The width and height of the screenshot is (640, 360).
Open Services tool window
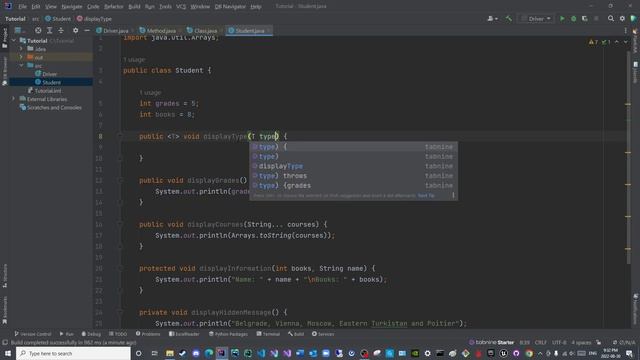pyautogui.click(x=323, y=334)
